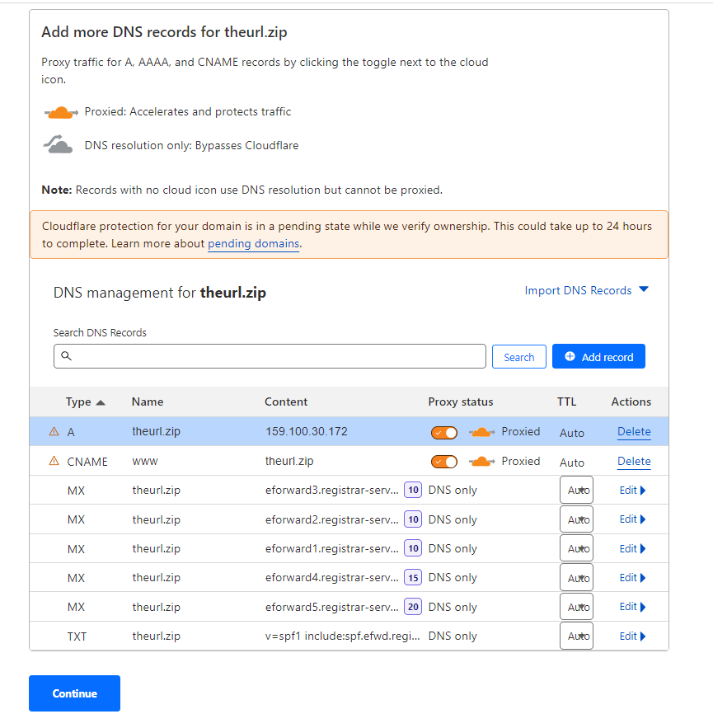The image size is (713, 728).
Task: Click the A record type cell
Action: 71,432
